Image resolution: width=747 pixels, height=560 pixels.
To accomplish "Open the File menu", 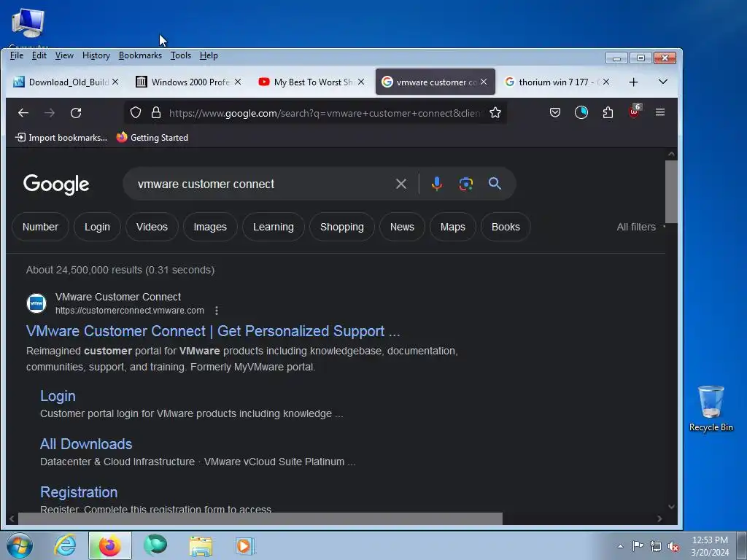I will pyautogui.click(x=17, y=55).
